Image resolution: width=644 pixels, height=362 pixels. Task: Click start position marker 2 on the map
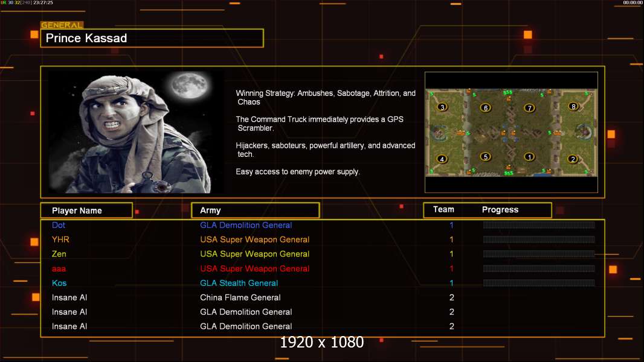(573, 159)
